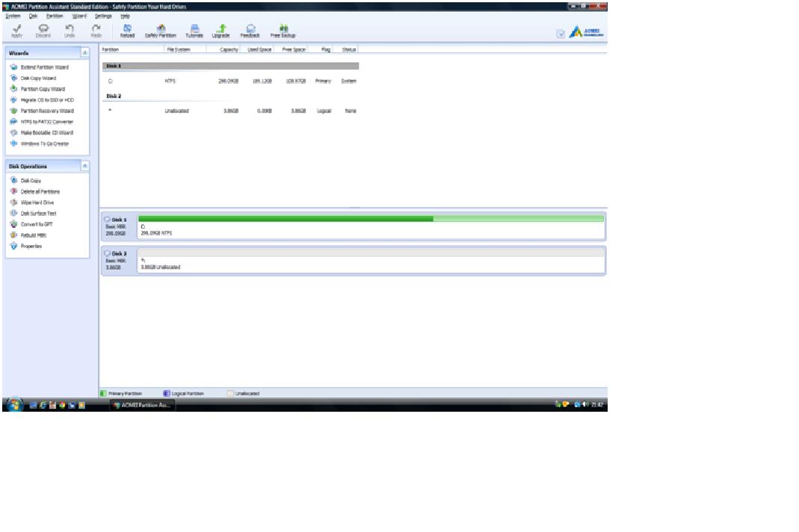Open the Partition menu
Screen dimensions: 799x532
click(55, 16)
